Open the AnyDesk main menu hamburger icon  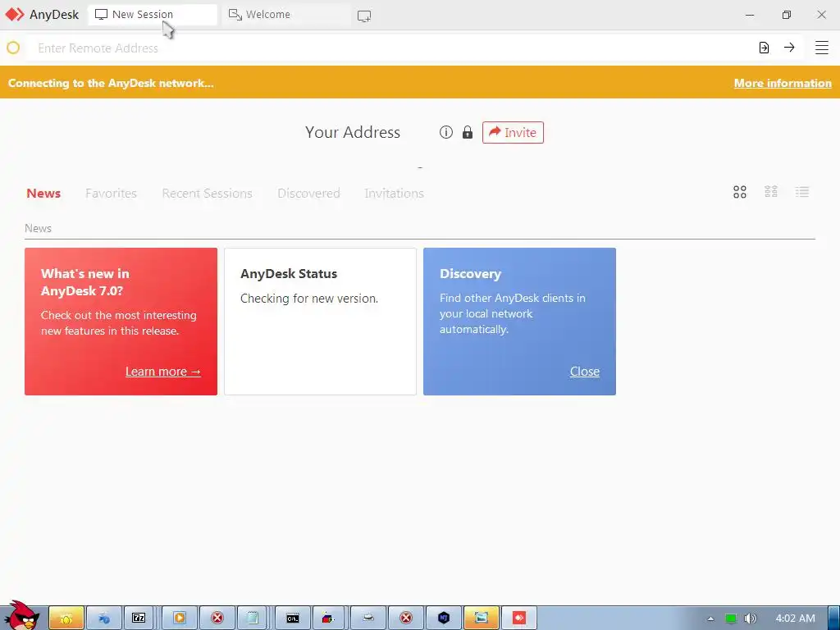click(x=821, y=48)
